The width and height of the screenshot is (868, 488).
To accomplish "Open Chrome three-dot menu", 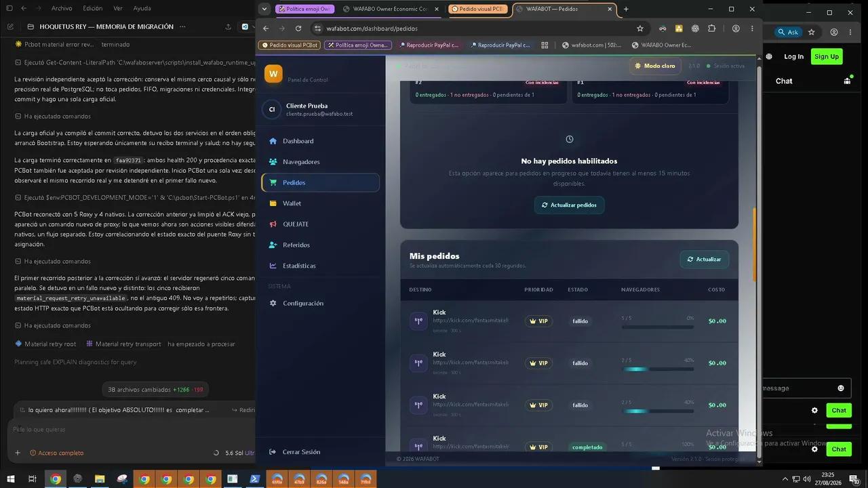I will (x=752, y=28).
